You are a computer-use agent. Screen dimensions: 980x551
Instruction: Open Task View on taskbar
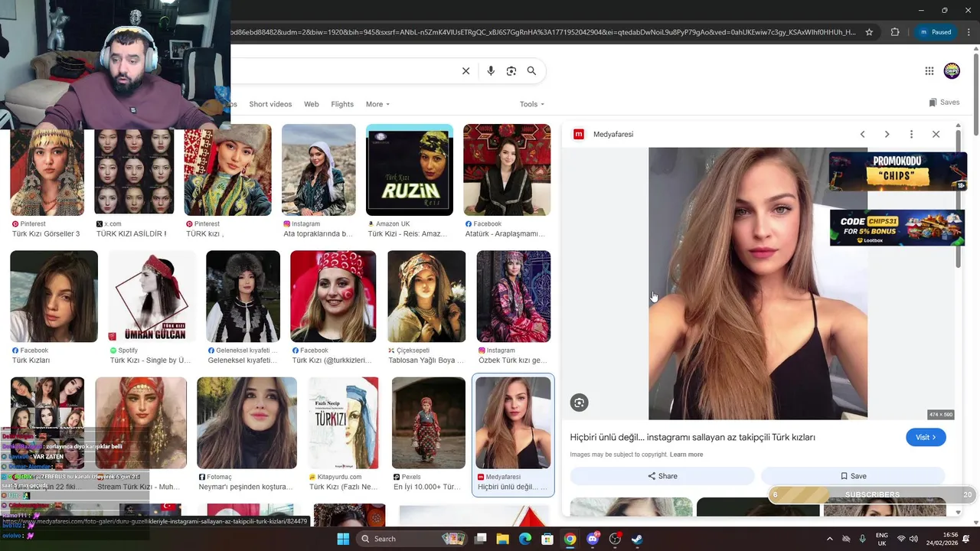(480, 539)
